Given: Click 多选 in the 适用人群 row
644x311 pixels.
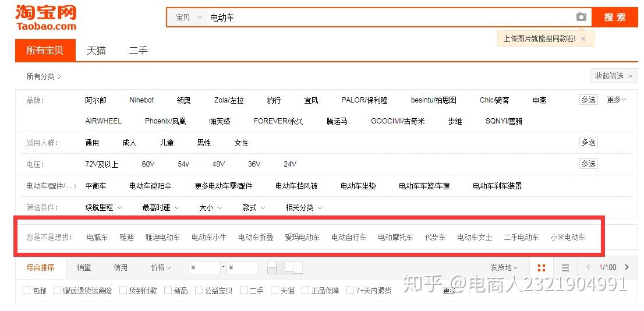Looking at the screenshot, I should [x=588, y=142].
